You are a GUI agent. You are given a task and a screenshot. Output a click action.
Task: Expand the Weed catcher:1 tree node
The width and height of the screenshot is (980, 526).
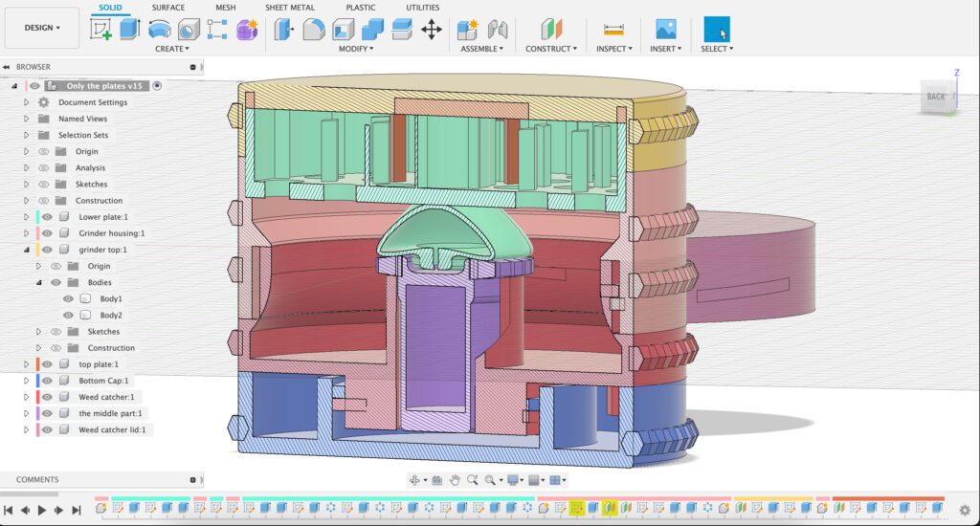pyautogui.click(x=27, y=397)
